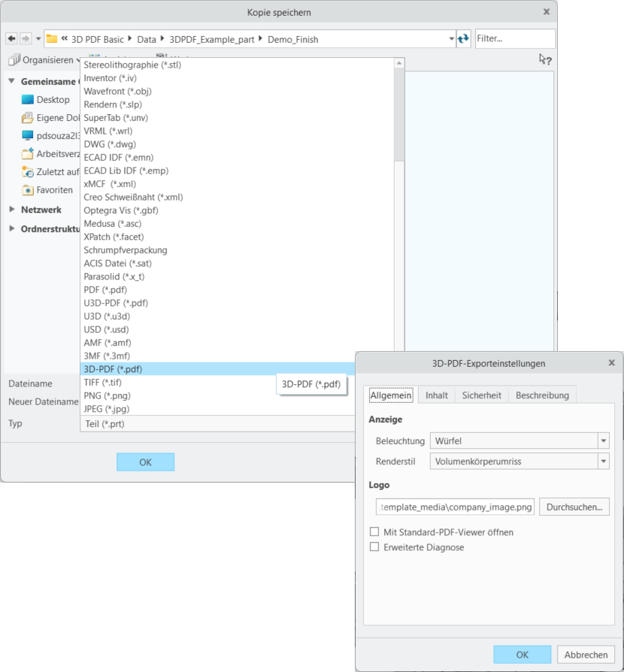The width and height of the screenshot is (624, 672).
Task: Enable Mit Standard-PDF-Viewer öffnen checkbox
Action: [x=374, y=531]
